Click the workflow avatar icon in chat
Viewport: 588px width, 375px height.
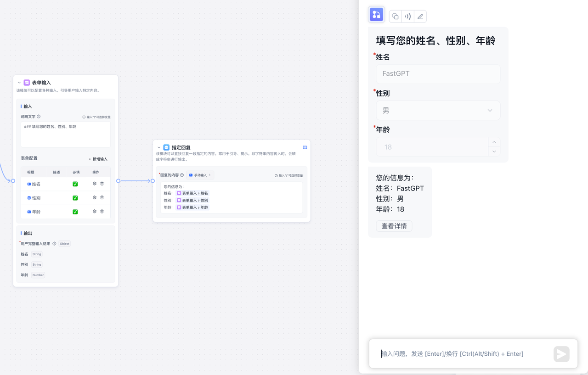pos(376,15)
